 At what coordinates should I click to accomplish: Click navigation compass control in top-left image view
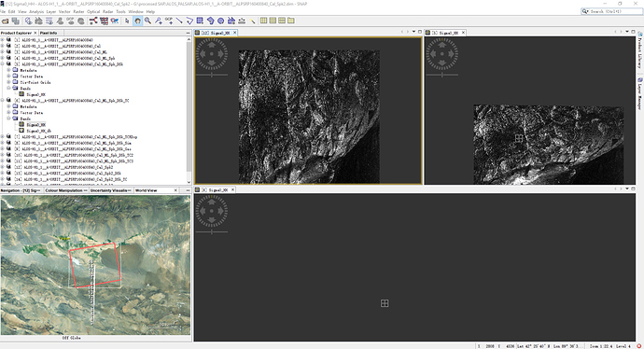(212, 54)
